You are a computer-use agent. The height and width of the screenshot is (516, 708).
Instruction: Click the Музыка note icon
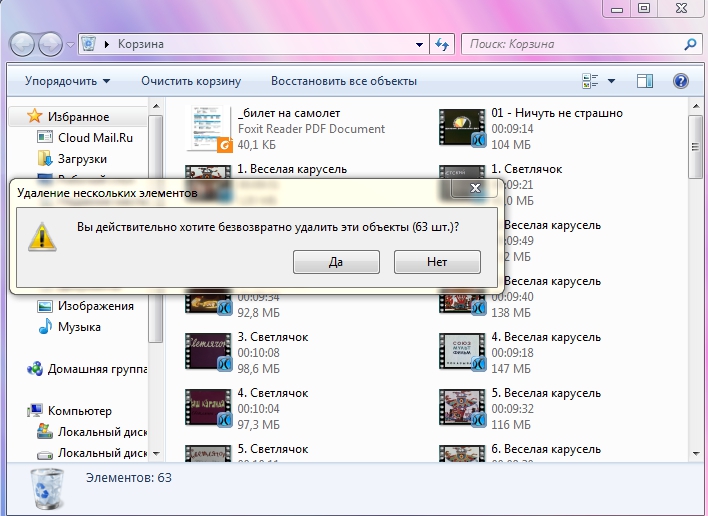coord(45,326)
